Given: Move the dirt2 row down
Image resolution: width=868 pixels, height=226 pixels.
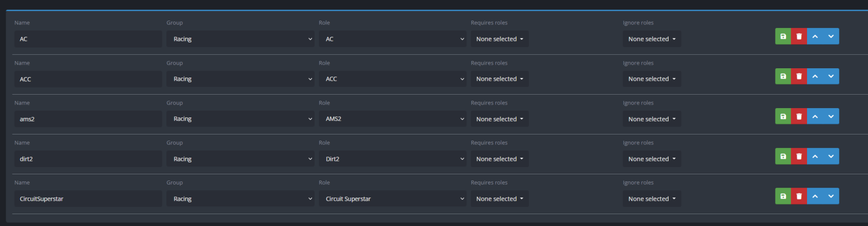Looking at the screenshot, I should 831,156.
